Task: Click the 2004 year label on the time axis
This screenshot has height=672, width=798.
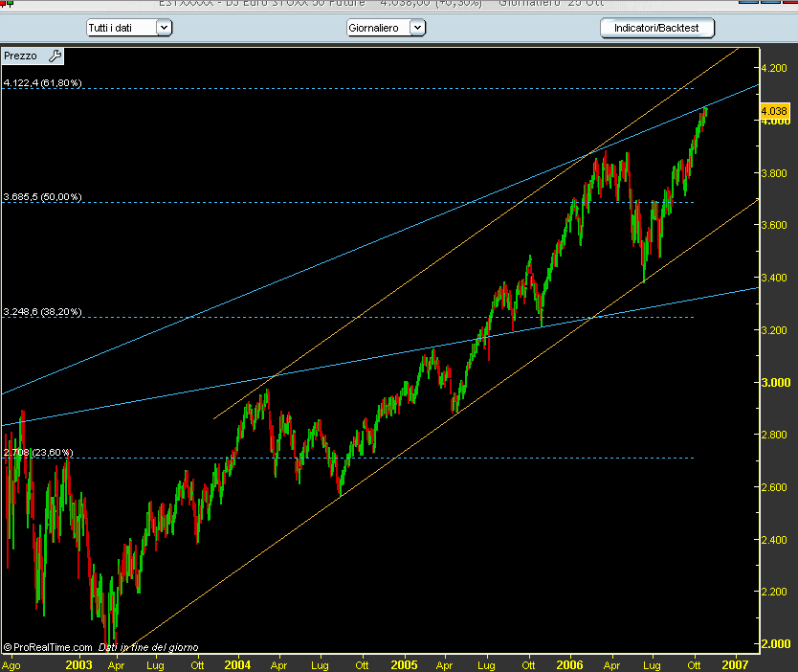Action: tap(237, 665)
